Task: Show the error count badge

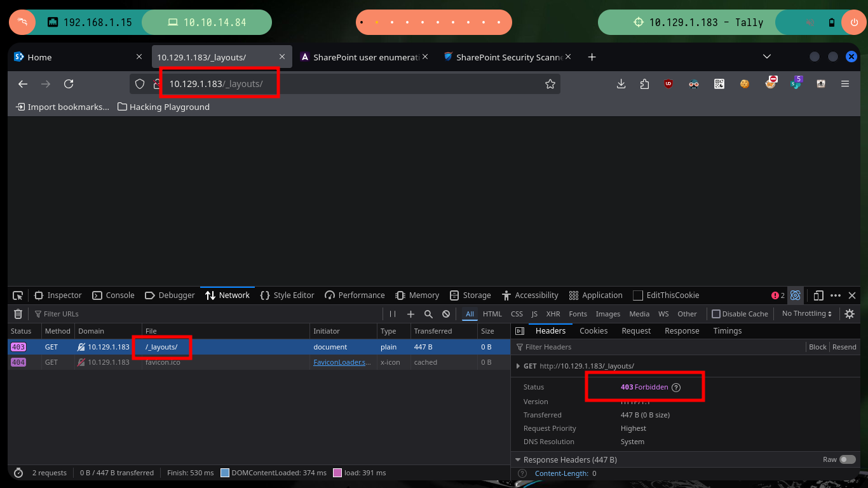Action: pos(778,295)
